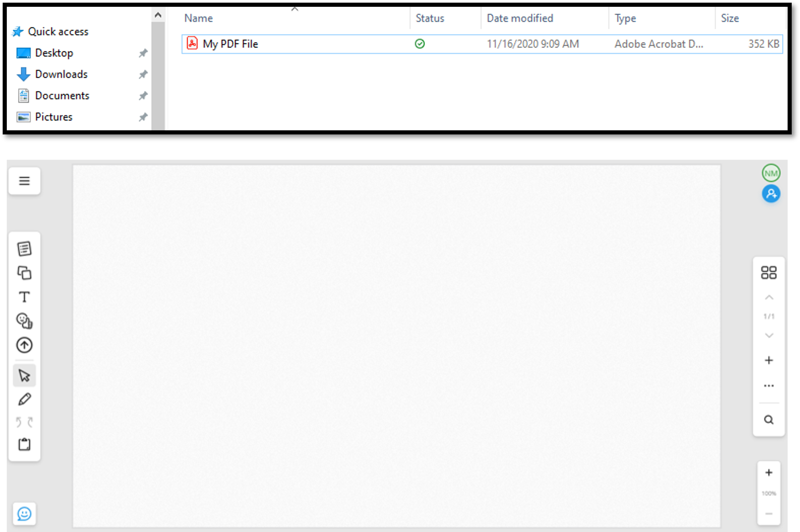Click the Documents folder in Quick access

pyautogui.click(x=62, y=95)
